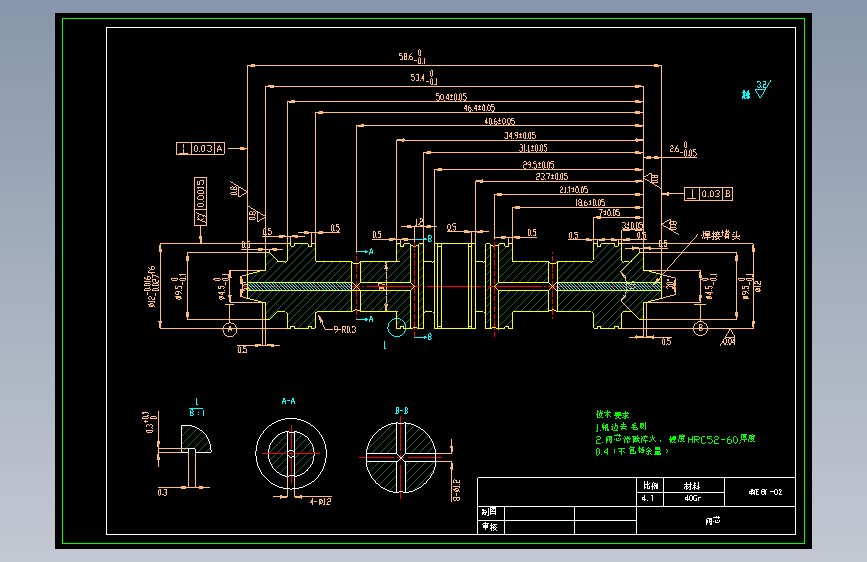Viewport: 867px width, 562px height.
Task: Pick the 18.6±0.05 dimension label
Action: (x=590, y=203)
